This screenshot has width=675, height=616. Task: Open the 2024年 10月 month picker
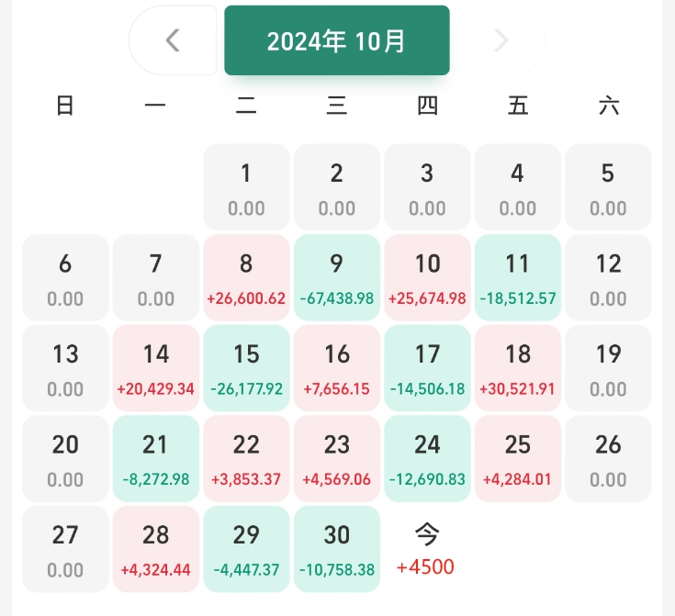pyautogui.click(x=337, y=40)
